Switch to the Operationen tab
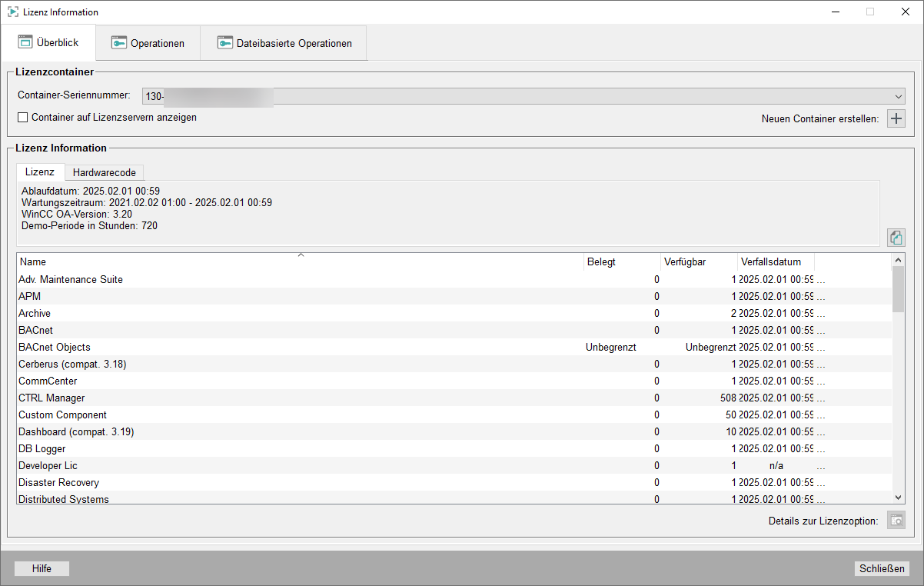The height and width of the screenshot is (586, 924). (x=148, y=43)
